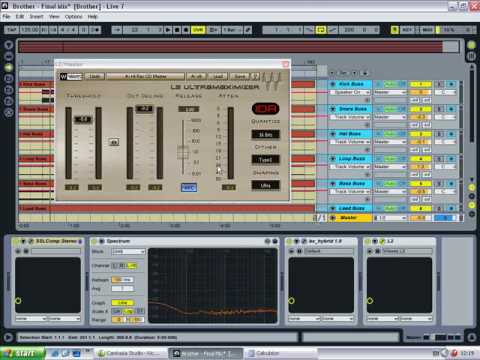Enable the Draw Mode pencil icon
This screenshot has width=480, height=360.
248,30
